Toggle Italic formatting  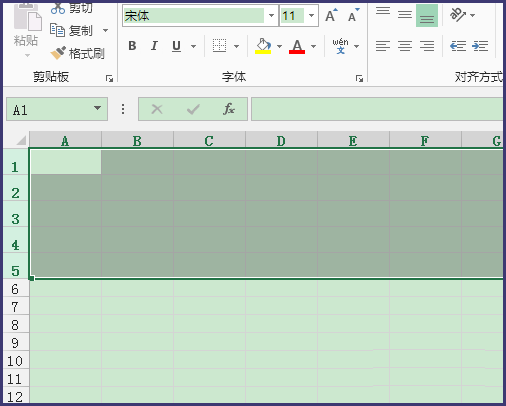(154, 46)
